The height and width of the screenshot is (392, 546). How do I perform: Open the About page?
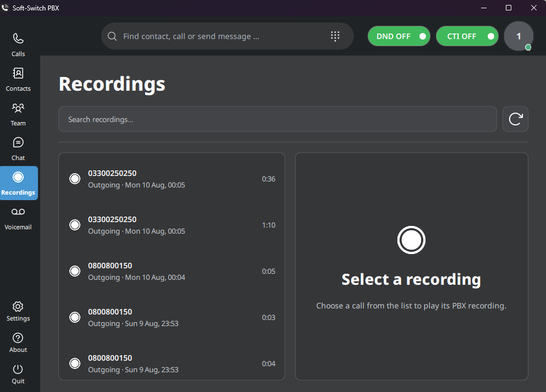pyautogui.click(x=18, y=343)
